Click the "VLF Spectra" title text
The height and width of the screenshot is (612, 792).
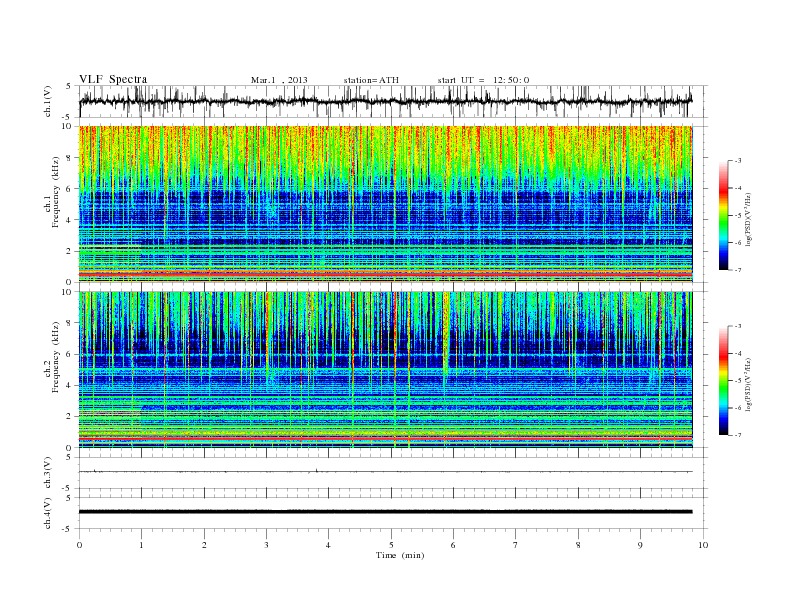pyautogui.click(x=113, y=79)
